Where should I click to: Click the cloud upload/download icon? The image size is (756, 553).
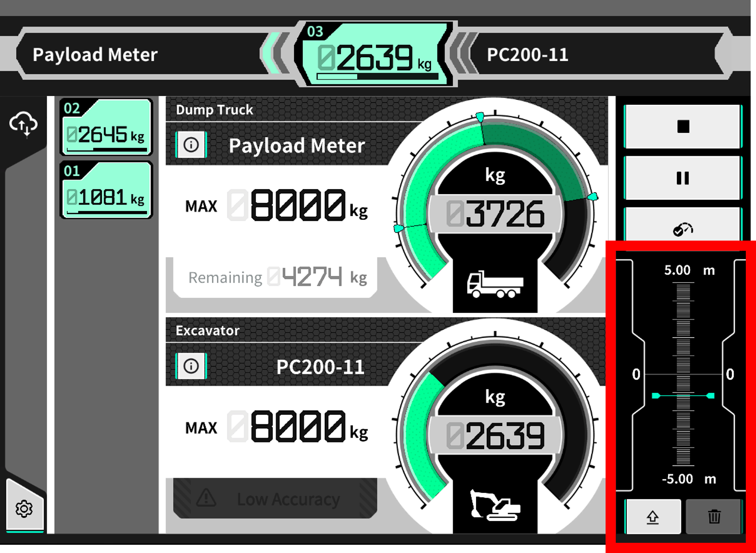click(x=23, y=124)
